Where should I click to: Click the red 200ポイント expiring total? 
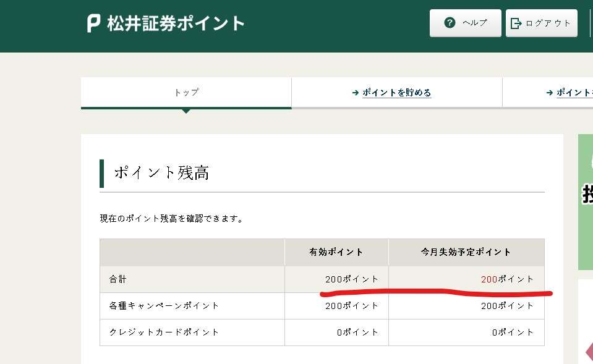click(x=507, y=279)
